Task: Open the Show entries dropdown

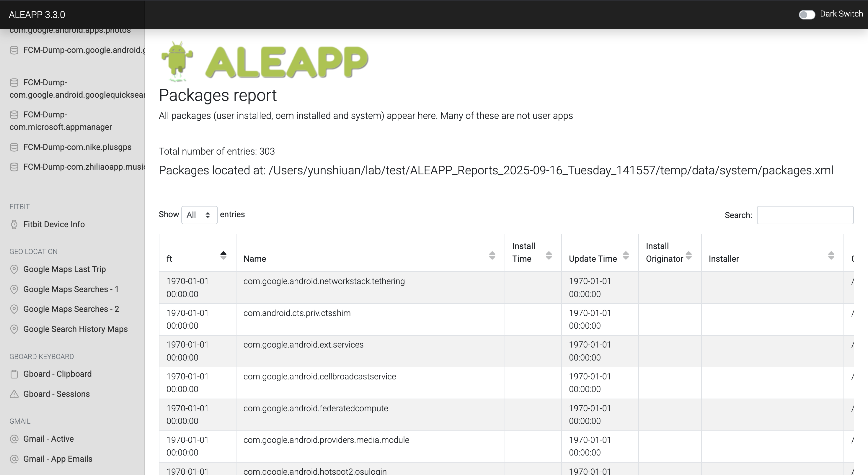Action: [199, 215]
